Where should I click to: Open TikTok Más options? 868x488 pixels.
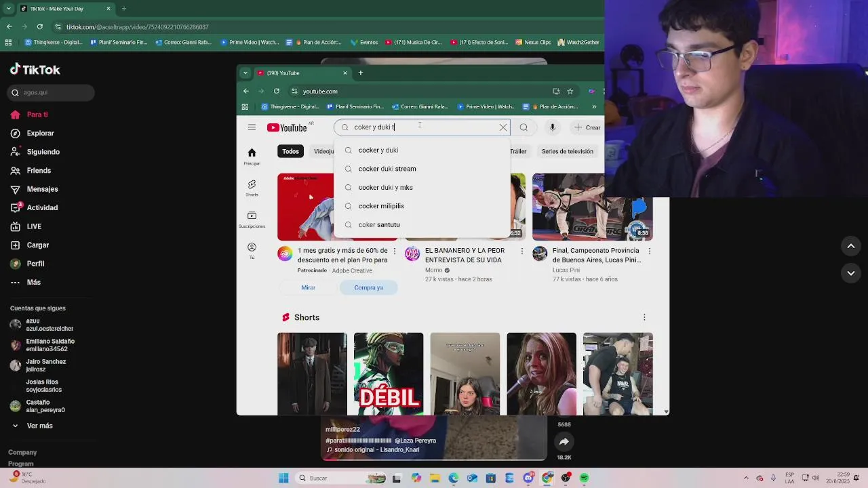pos(25,283)
